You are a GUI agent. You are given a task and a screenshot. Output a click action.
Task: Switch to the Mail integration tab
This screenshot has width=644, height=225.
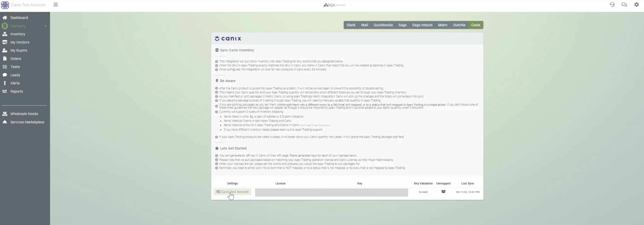coord(364,25)
